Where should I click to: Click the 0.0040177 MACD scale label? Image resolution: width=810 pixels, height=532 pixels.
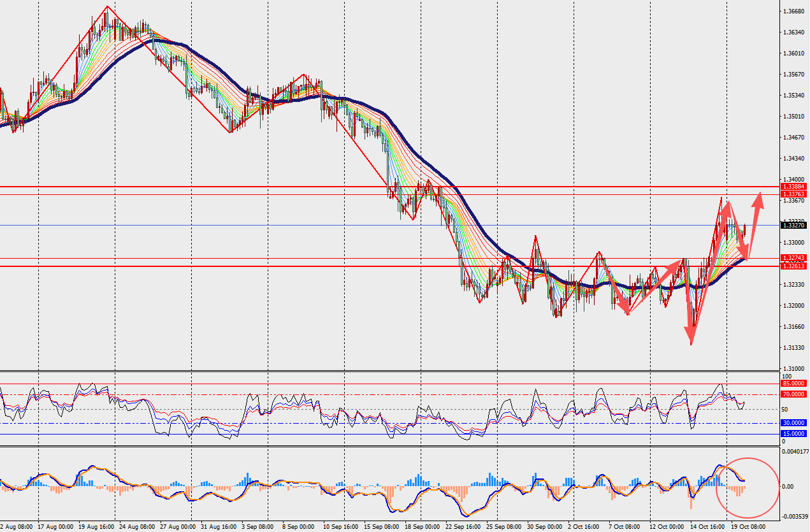click(795, 451)
